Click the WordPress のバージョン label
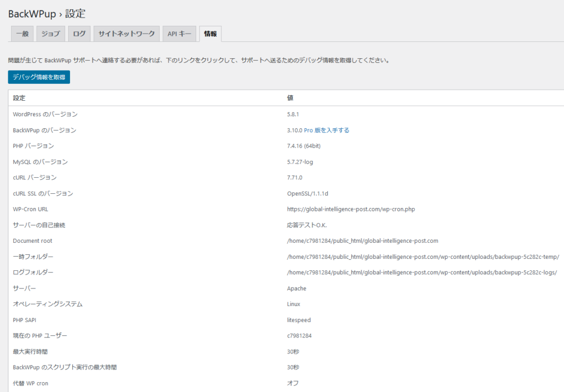The width and height of the screenshot is (564, 392). tap(45, 115)
